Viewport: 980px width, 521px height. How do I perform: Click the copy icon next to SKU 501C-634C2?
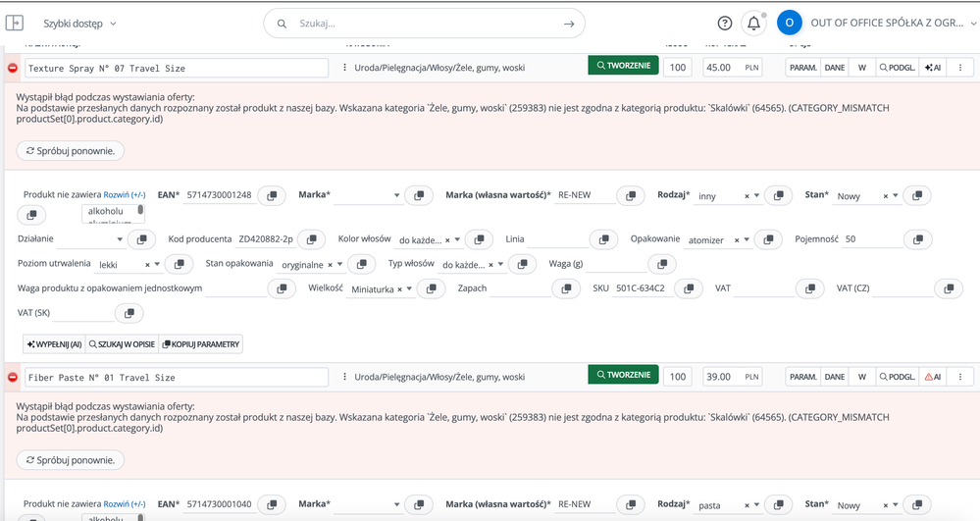tap(689, 288)
